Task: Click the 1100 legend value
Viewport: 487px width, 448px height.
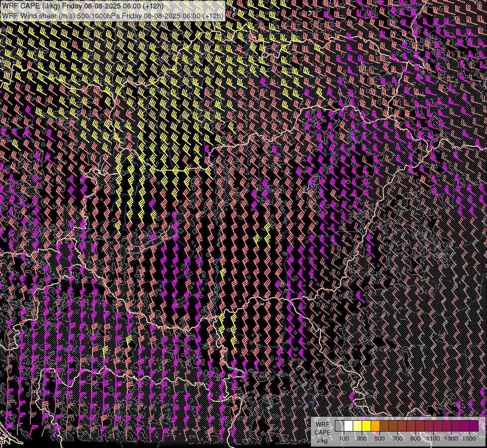Action: 433,439
